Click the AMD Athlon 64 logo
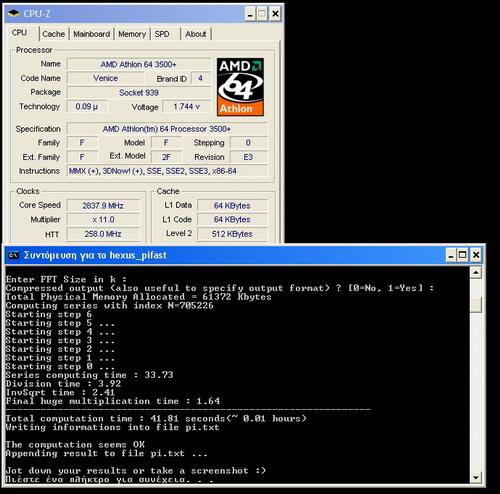This screenshot has height=494, width=500. [x=240, y=87]
